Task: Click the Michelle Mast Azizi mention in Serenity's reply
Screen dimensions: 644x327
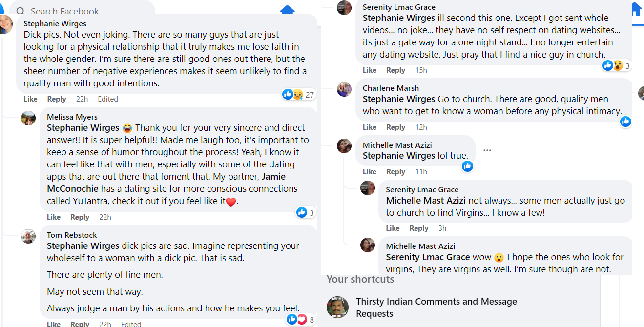Action: pos(426,201)
